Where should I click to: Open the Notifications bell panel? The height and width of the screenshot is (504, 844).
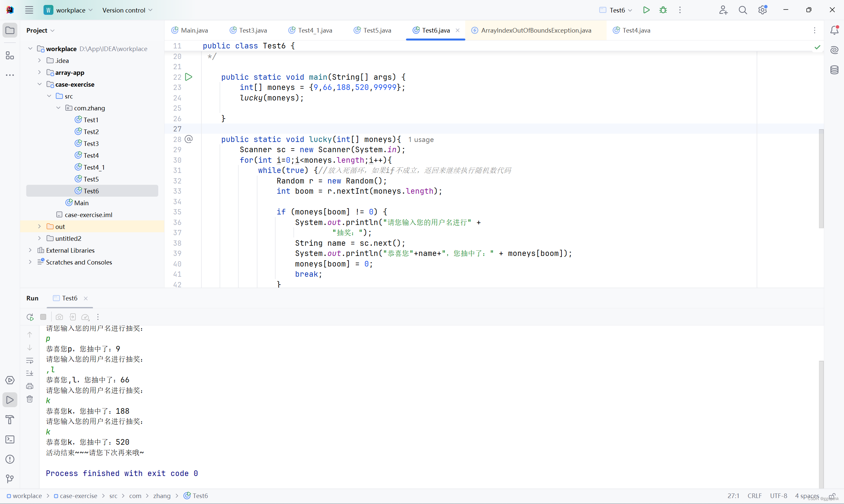[834, 30]
